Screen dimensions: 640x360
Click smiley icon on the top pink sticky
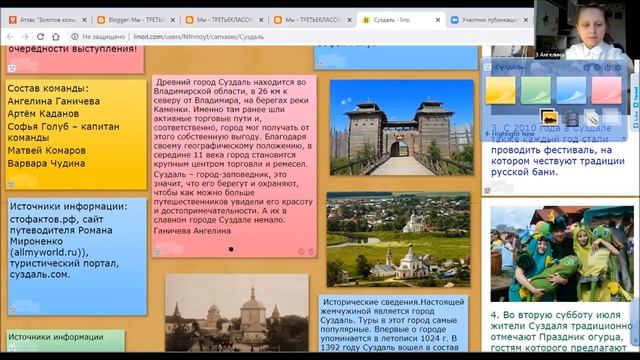click(12, 68)
